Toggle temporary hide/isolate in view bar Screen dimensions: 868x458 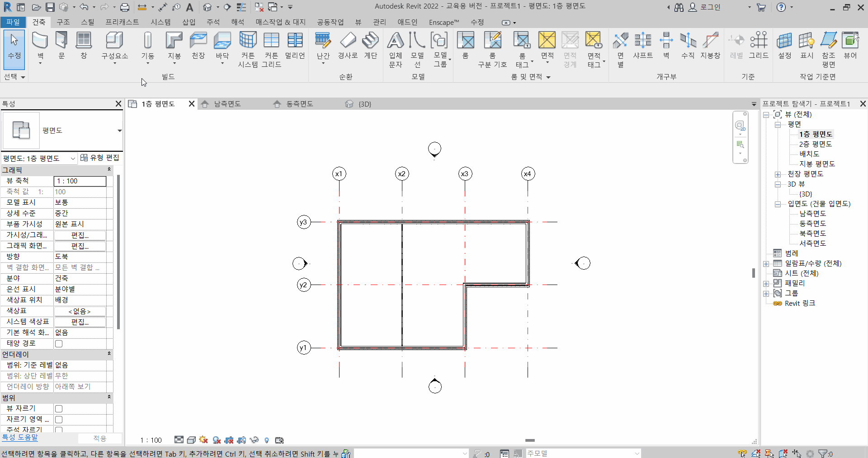coord(254,440)
